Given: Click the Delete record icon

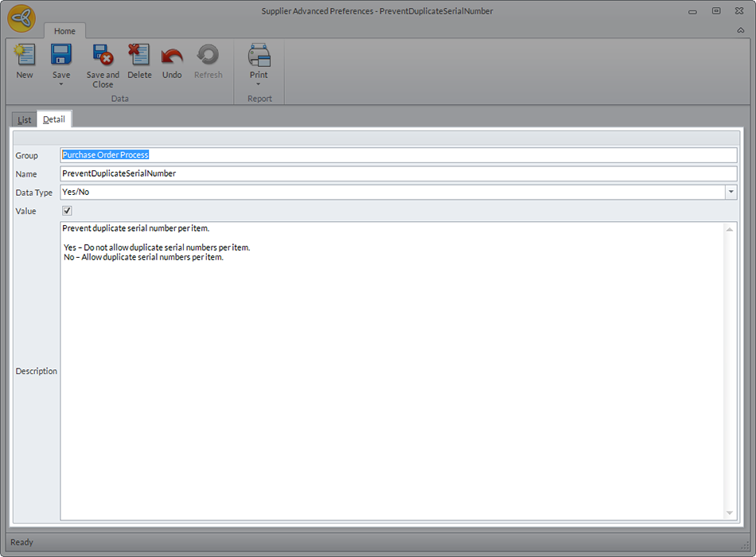Looking at the screenshot, I should 139,55.
